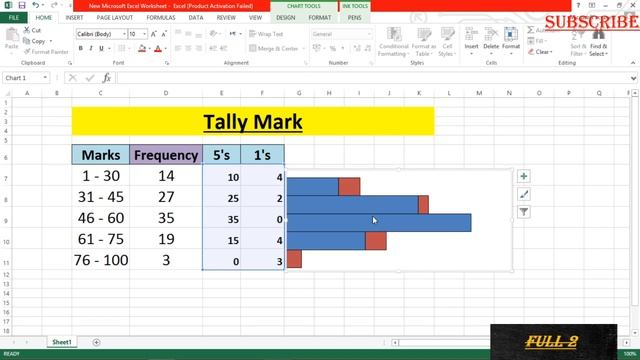Add a new sheet with plus button

(x=96, y=342)
